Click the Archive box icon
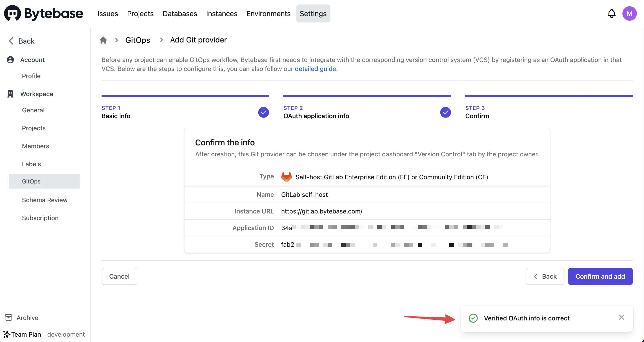The width and height of the screenshot is (644, 342). click(9, 318)
